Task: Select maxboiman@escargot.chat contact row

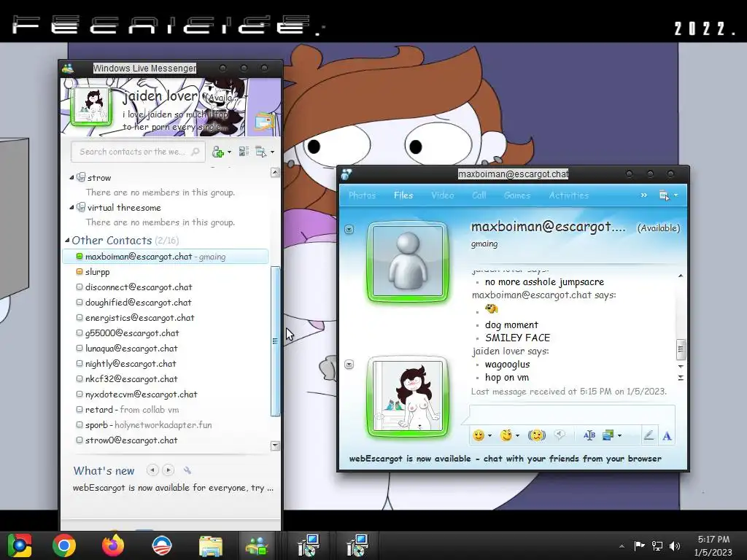Action: (166, 256)
